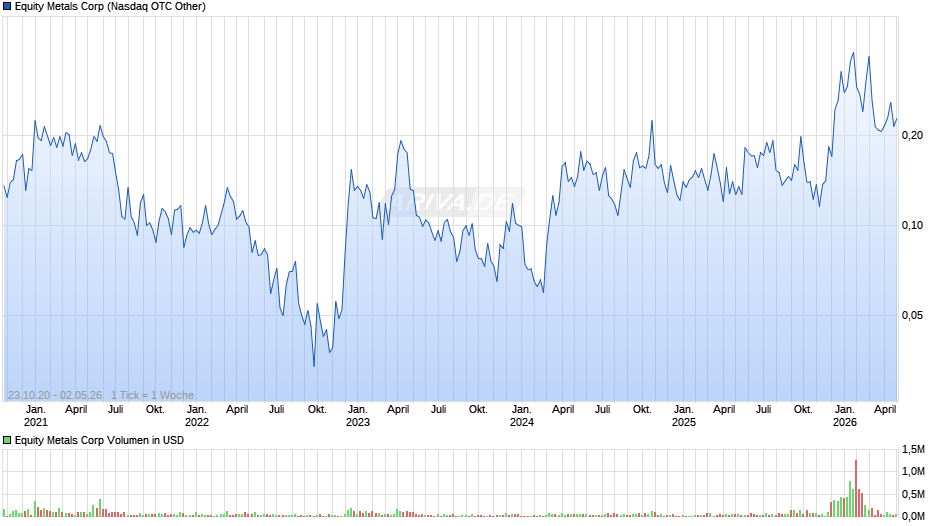Click the Jan. 2023 time axis label
This screenshot has width=940, height=526.
tap(358, 416)
